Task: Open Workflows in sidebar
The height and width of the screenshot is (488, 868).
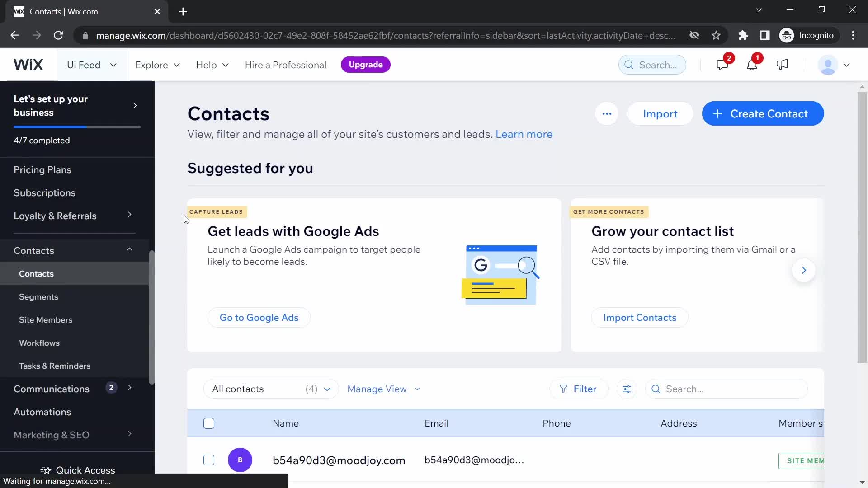Action: 39,343
